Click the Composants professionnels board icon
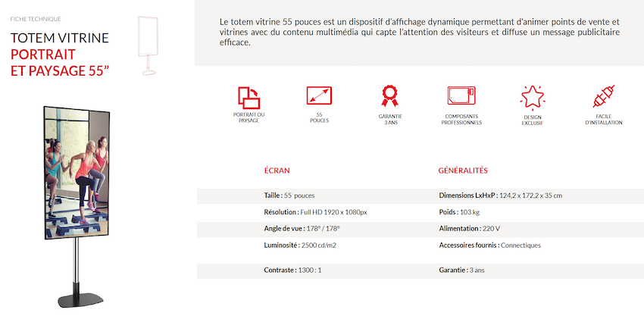644x322 pixels. coord(461,95)
